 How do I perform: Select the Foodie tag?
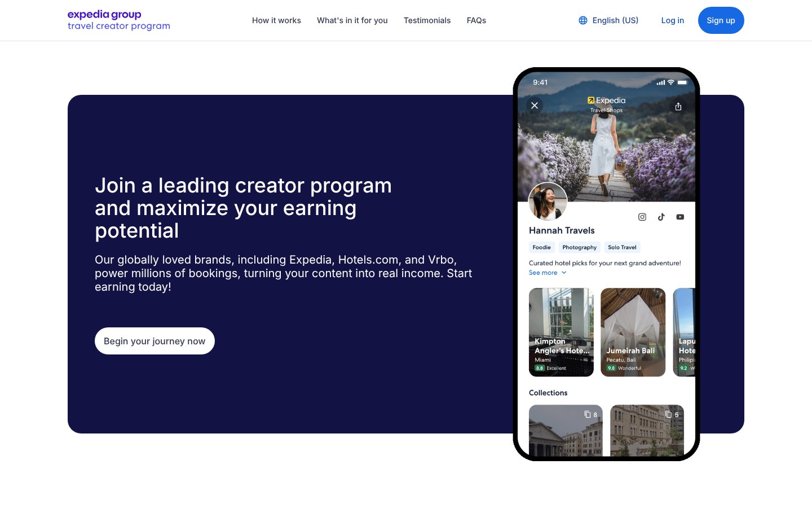tap(541, 247)
